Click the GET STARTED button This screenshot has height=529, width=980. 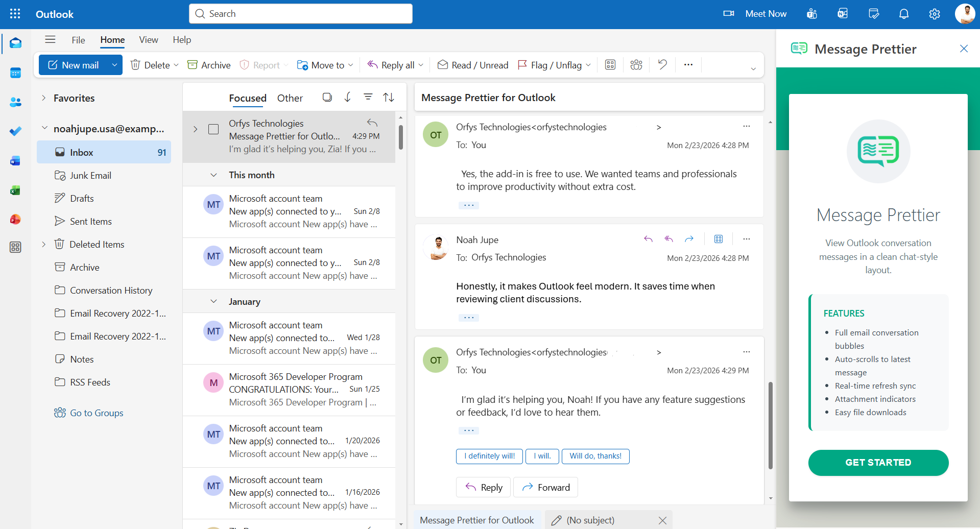tap(878, 463)
